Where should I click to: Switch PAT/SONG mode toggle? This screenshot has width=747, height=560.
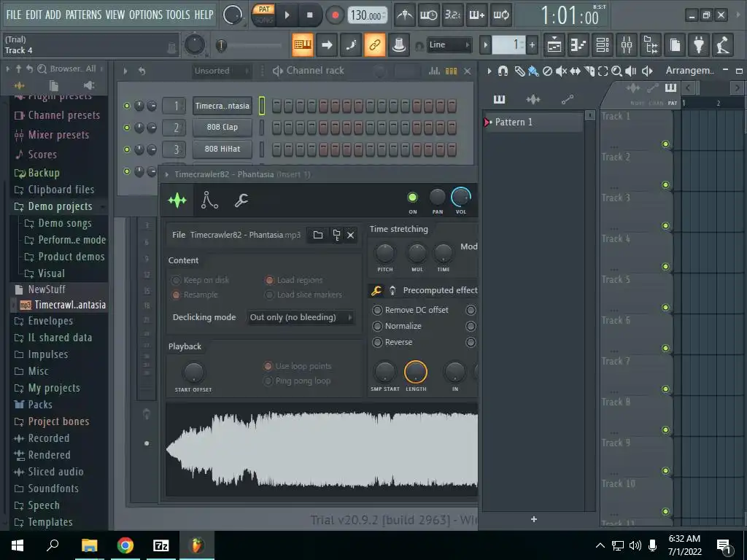pos(263,15)
